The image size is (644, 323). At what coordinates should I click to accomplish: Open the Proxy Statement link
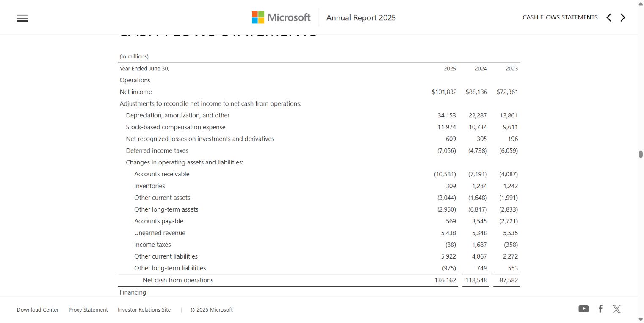pyautogui.click(x=88, y=310)
